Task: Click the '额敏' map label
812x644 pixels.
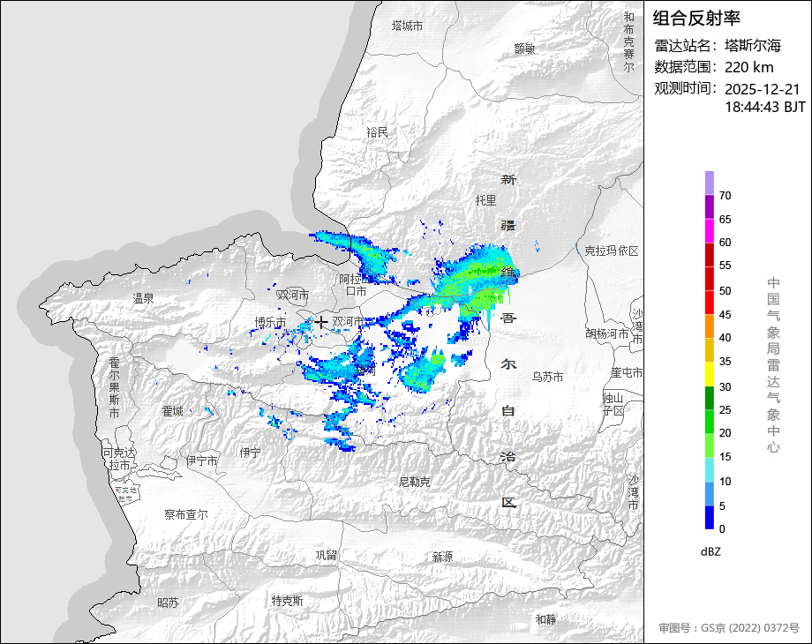Action: [x=524, y=49]
